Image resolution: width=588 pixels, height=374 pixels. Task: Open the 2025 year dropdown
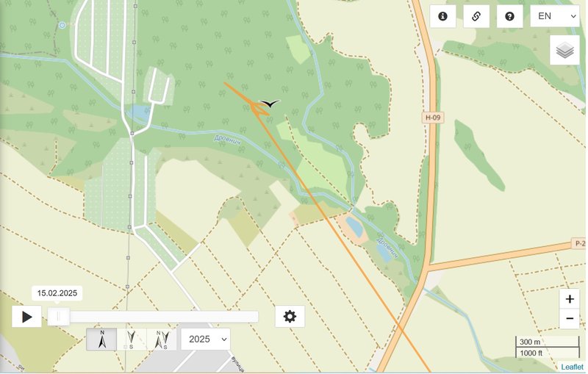click(x=206, y=339)
